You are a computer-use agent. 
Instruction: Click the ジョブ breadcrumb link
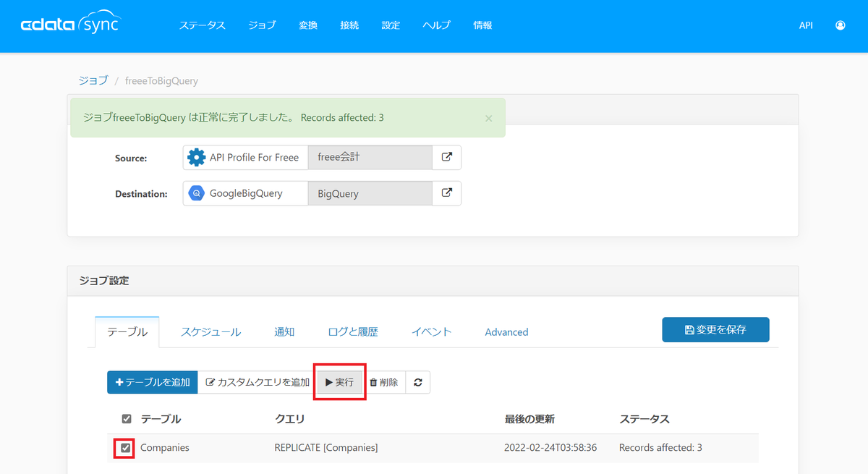[93, 80]
